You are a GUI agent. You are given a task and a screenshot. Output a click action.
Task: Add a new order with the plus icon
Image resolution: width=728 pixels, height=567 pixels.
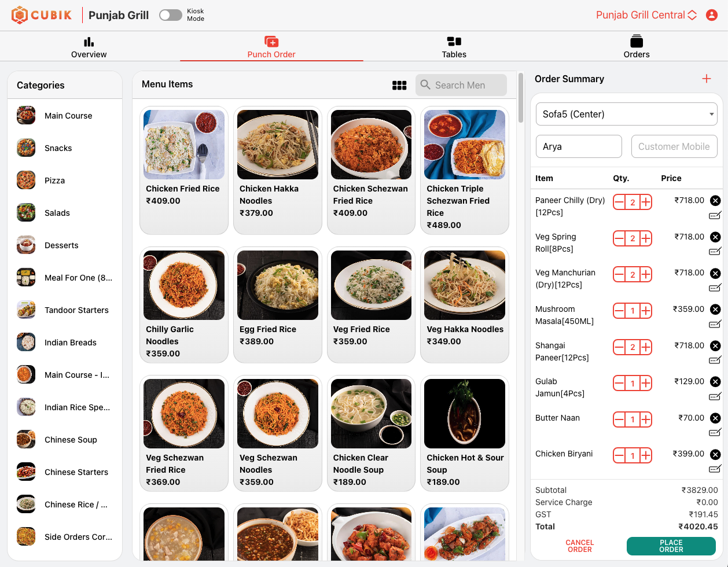[707, 79]
